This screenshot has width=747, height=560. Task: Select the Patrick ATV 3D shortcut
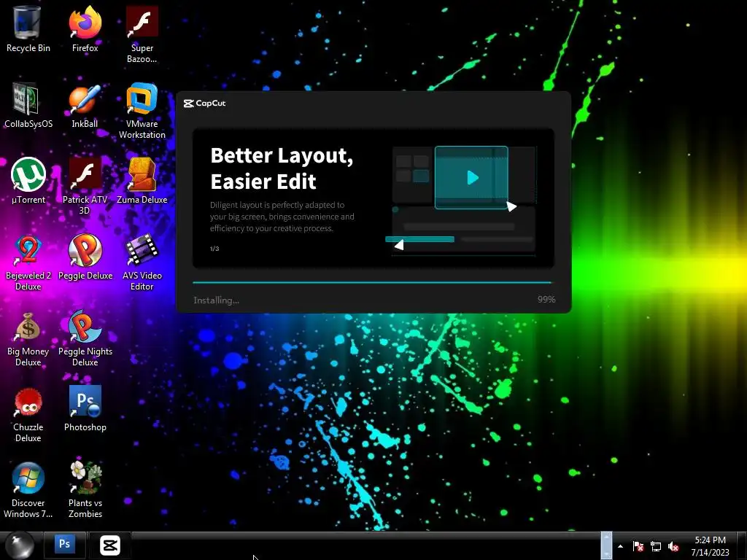[x=85, y=187]
